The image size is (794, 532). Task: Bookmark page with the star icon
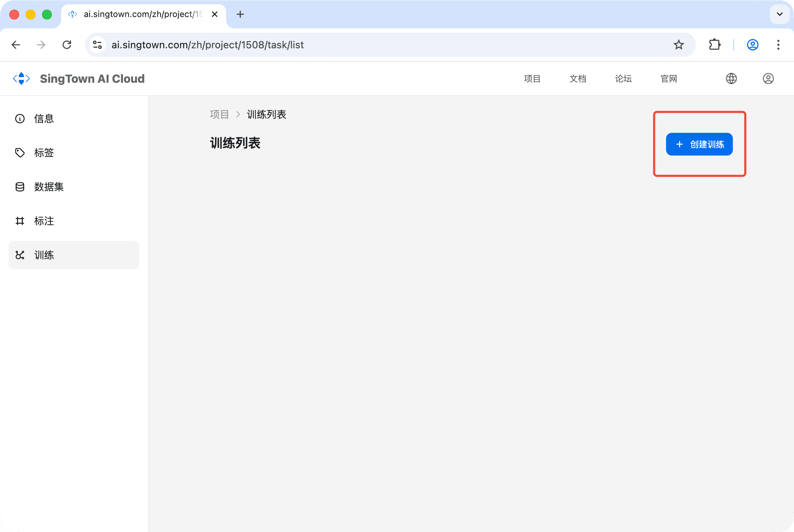click(678, 45)
